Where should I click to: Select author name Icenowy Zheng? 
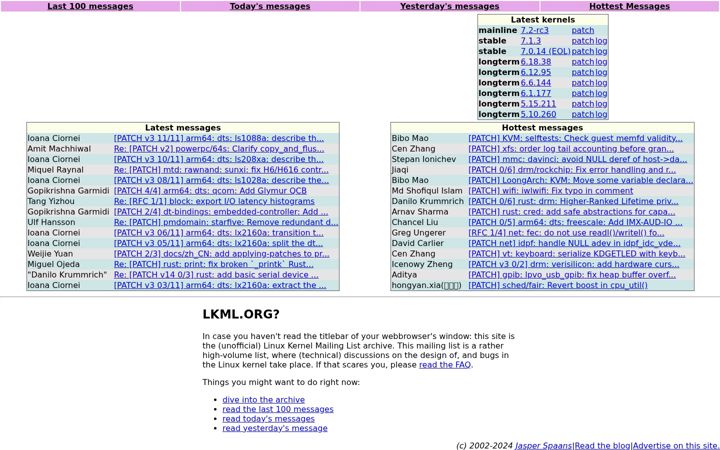pos(422,264)
